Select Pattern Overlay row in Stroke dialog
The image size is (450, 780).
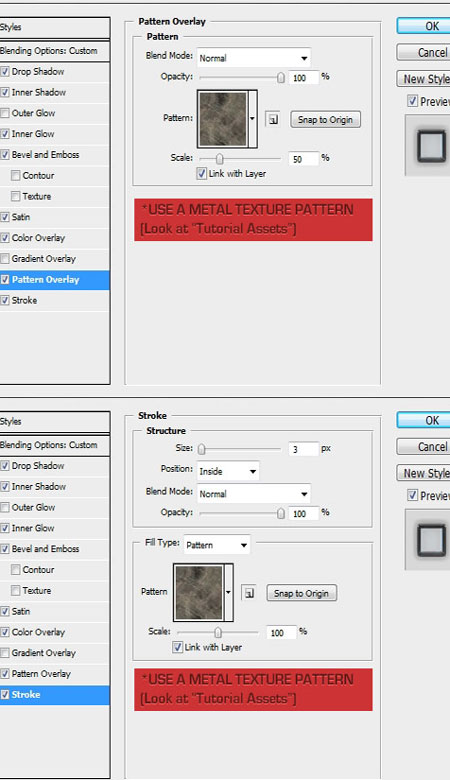54,674
